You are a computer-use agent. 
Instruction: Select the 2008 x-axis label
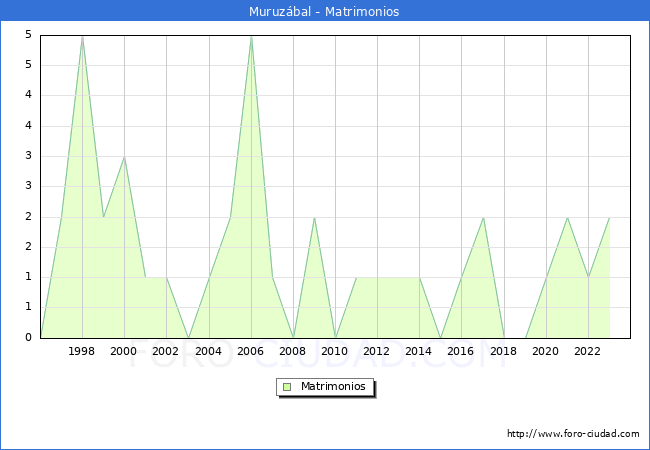click(293, 351)
